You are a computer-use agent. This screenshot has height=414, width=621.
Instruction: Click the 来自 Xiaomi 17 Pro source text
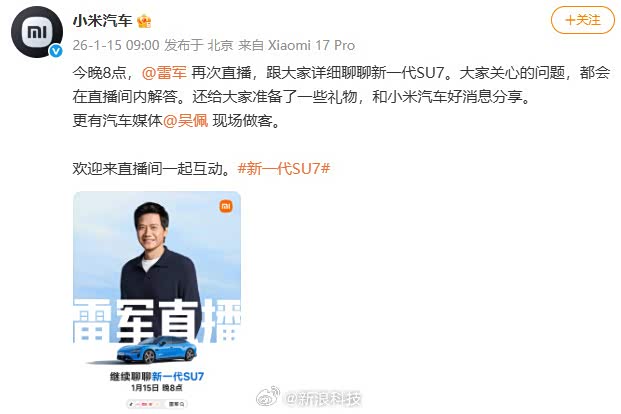(x=297, y=46)
